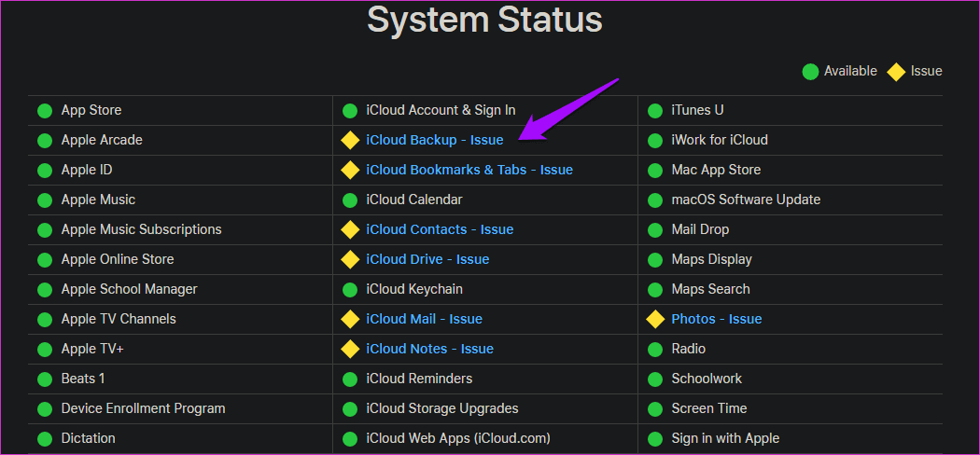Screen dimensions: 980x455
Task: Click yellow Issue legend diamond icon
Action: [896, 72]
